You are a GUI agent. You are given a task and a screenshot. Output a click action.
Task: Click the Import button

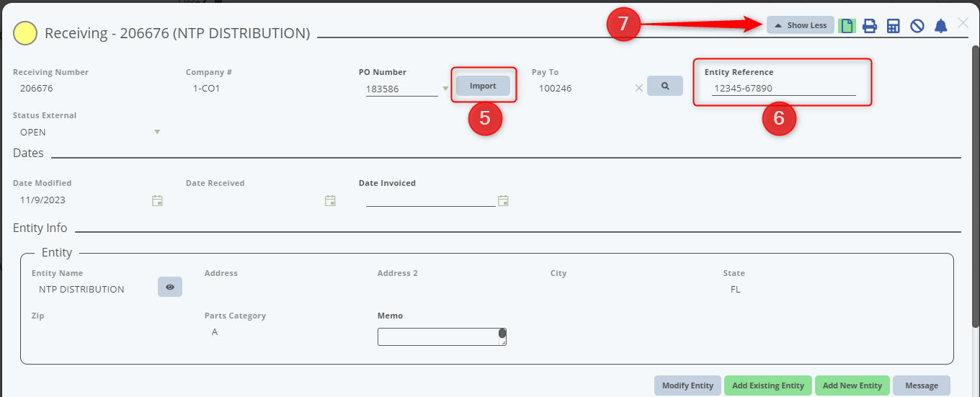pos(483,86)
